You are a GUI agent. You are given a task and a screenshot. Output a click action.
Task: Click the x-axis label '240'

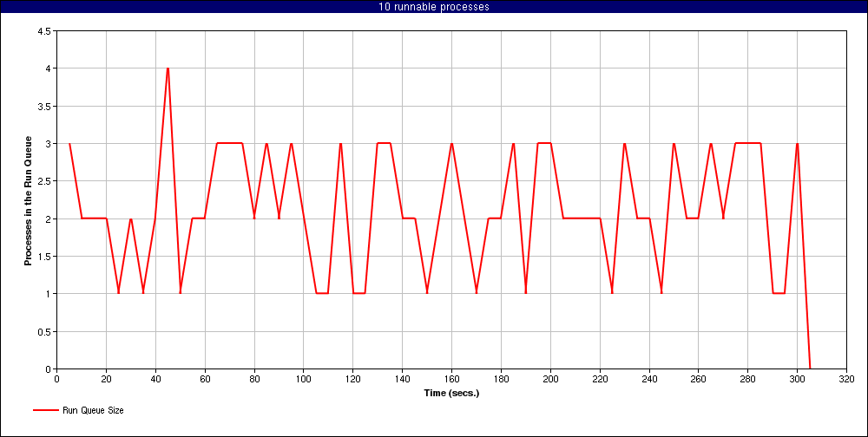coord(648,379)
